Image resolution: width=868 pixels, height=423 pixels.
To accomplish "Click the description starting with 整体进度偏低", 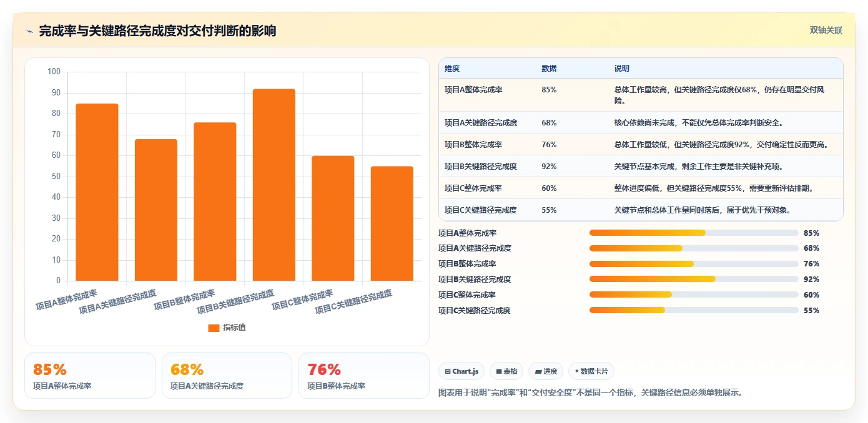I will [x=714, y=188].
